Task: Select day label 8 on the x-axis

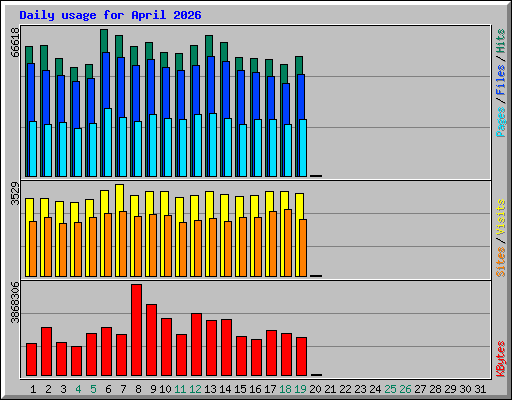Action: 138,389
